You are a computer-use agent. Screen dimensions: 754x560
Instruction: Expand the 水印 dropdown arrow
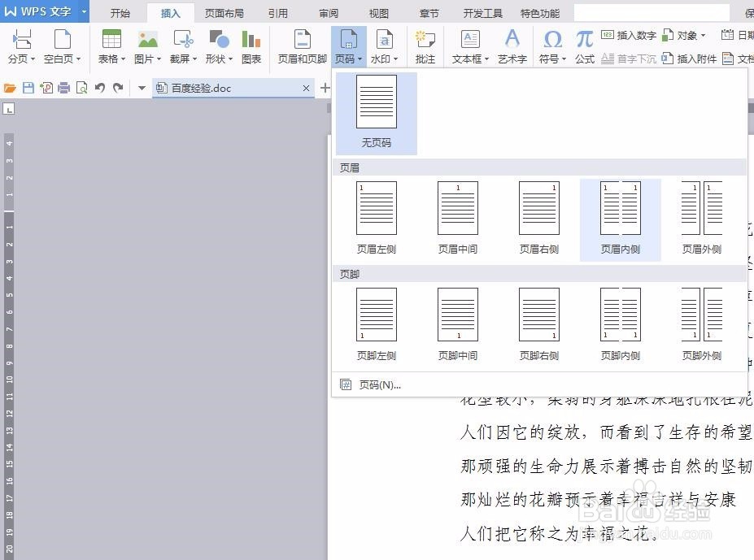tap(396, 59)
